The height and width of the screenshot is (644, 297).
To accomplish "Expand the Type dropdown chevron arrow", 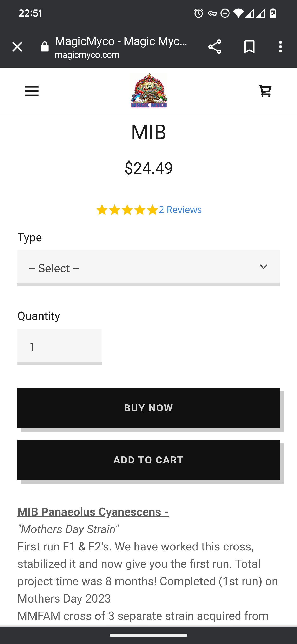I will point(263,267).
